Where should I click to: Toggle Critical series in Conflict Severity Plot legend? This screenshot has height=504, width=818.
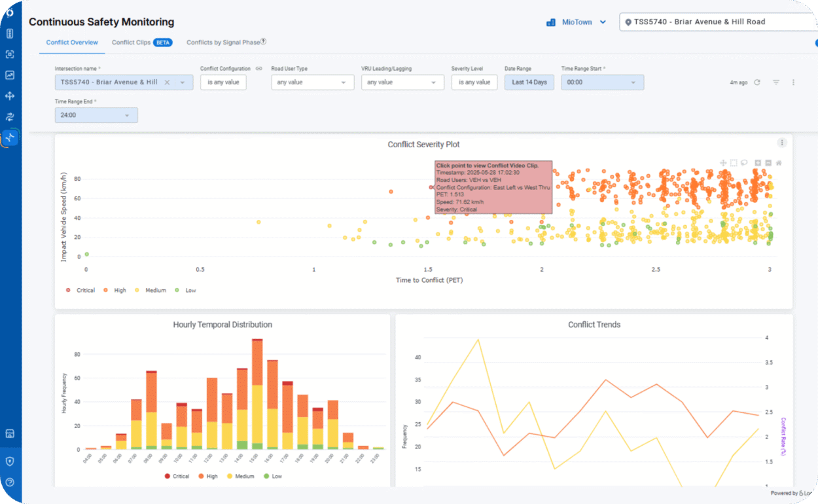80,290
